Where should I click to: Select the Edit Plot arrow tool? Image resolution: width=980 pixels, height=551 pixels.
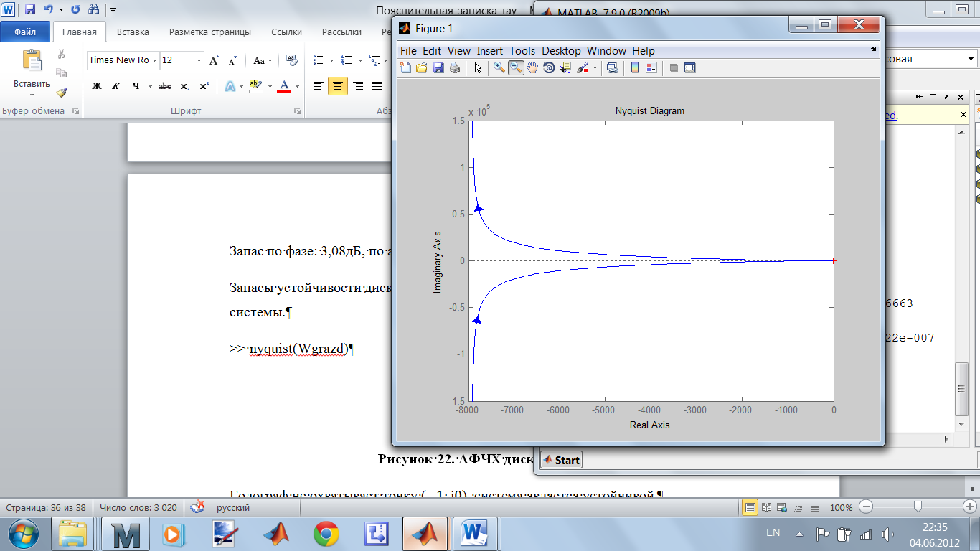[478, 68]
